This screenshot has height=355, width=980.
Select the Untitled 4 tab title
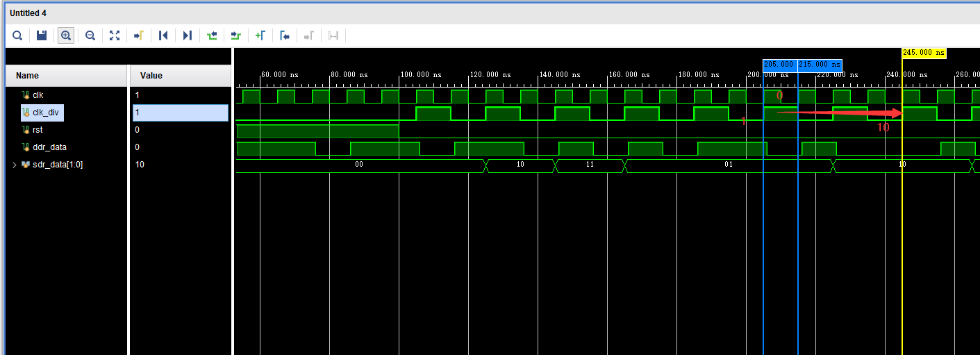(x=28, y=13)
